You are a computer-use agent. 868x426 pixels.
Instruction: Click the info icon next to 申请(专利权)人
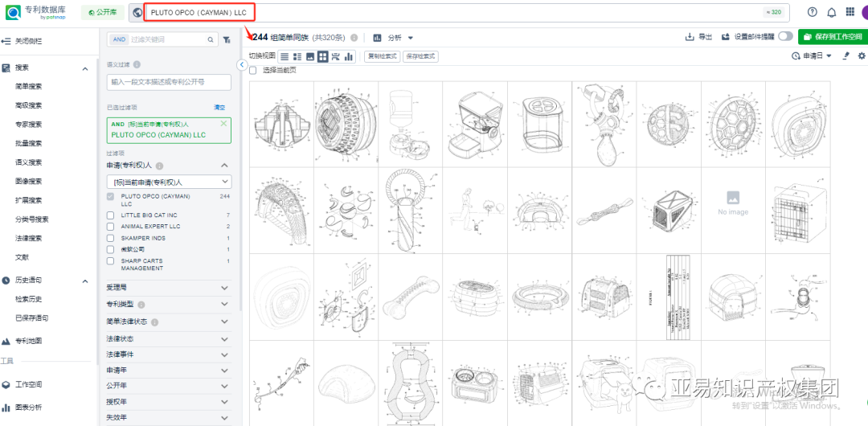(159, 166)
